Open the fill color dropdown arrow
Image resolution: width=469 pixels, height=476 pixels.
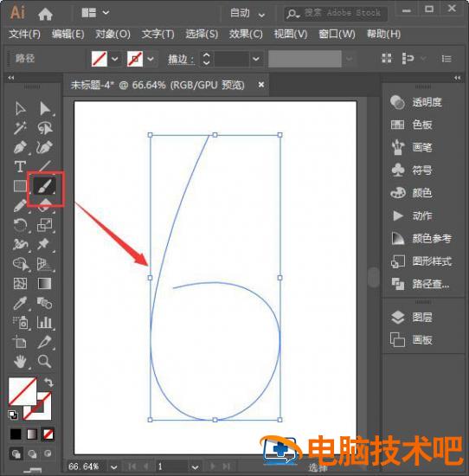click(x=115, y=59)
